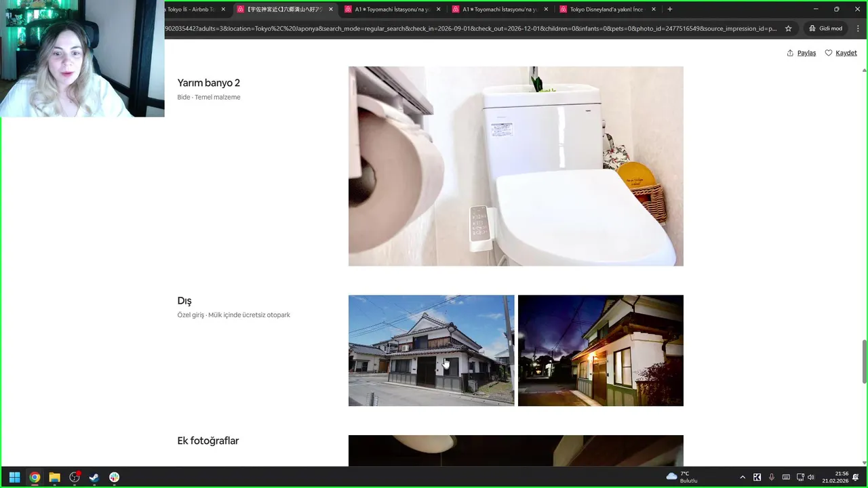Click the K tray icon

point(757,477)
